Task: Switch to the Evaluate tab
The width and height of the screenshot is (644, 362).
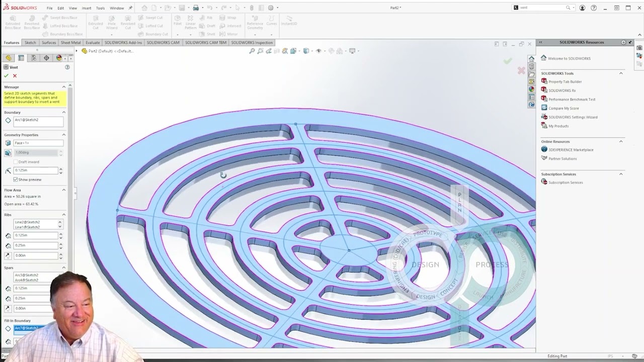Action: [93, 43]
